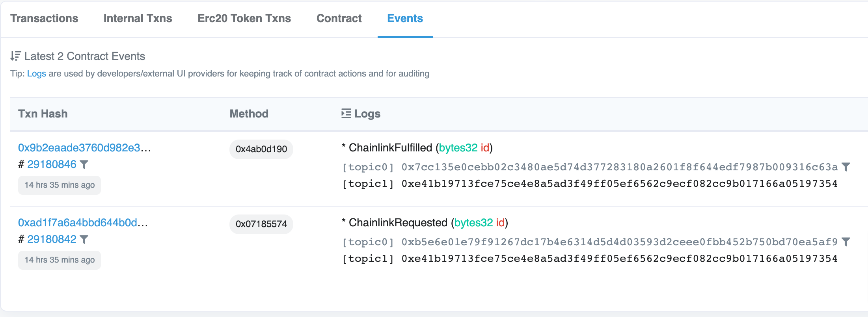The height and width of the screenshot is (317, 868).
Task: Switch to the Transactions tab
Action: coord(44,19)
